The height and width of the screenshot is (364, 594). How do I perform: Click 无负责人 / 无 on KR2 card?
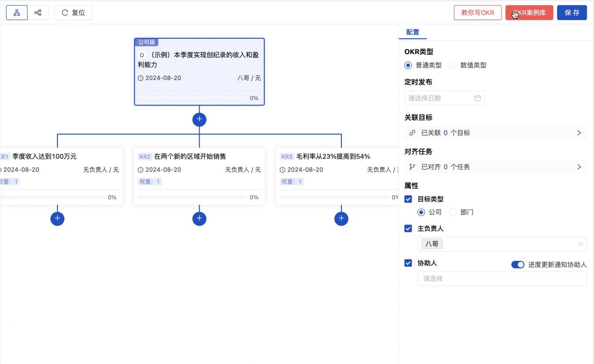click(243, 170)
